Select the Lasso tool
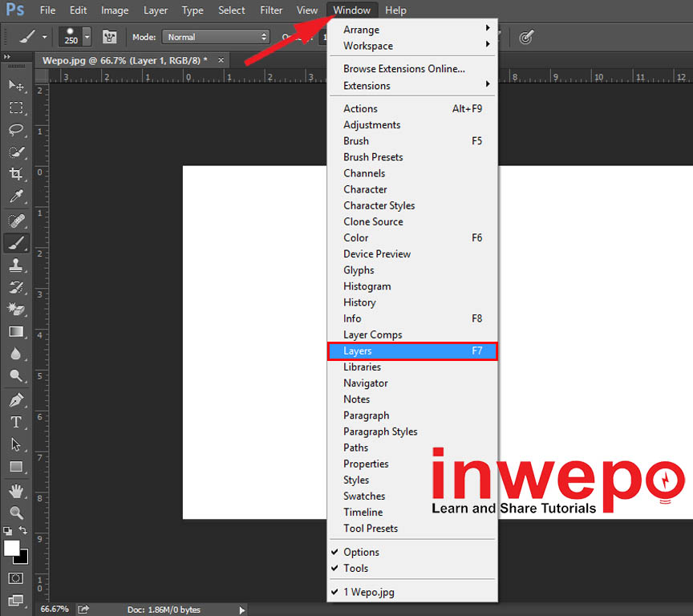This screenshot has width=693, height=616. (16, 130)
